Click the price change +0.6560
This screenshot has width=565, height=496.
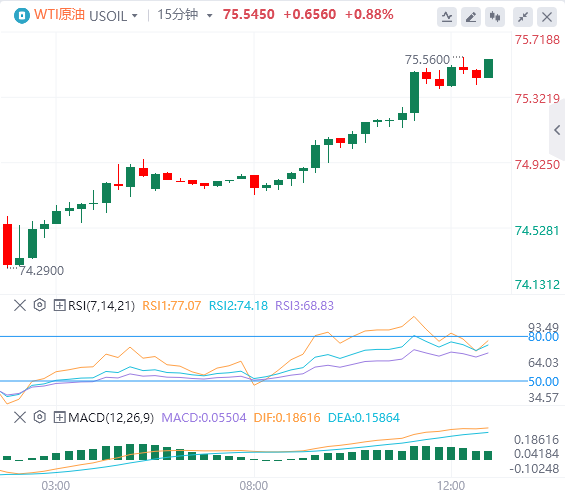pos(310,15)
